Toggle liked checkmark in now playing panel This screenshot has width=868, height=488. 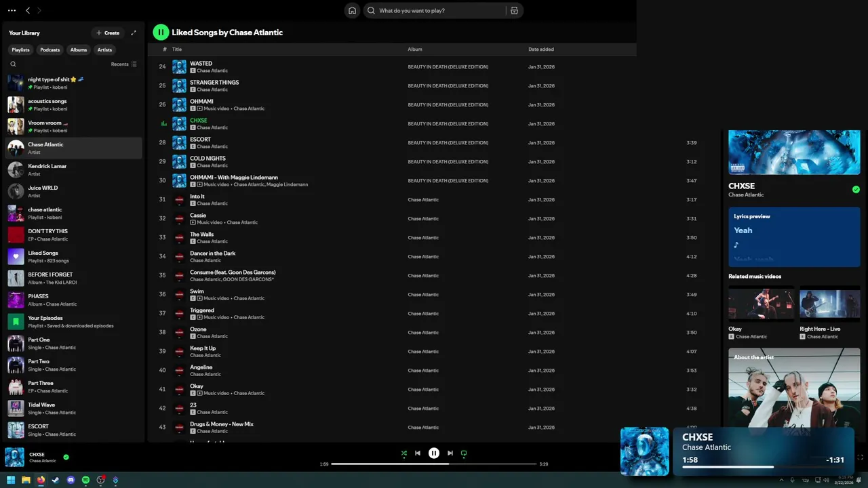point(856,190)
